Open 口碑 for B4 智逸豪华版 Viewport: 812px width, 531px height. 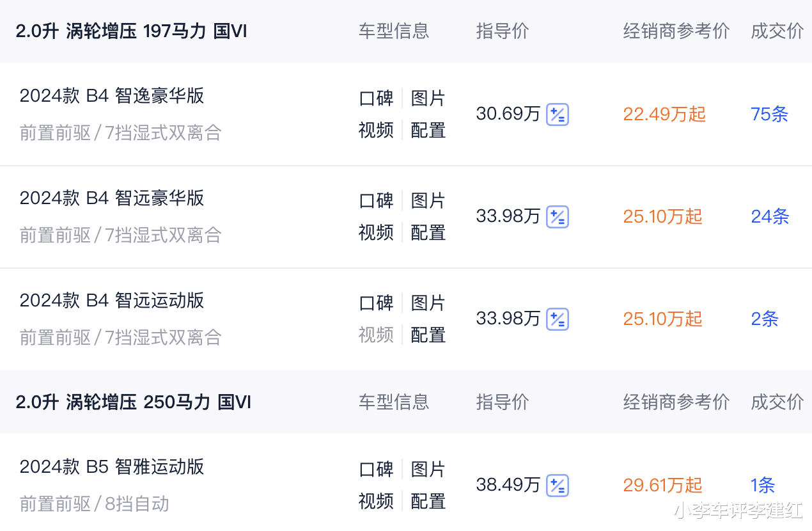coord(376,99)
